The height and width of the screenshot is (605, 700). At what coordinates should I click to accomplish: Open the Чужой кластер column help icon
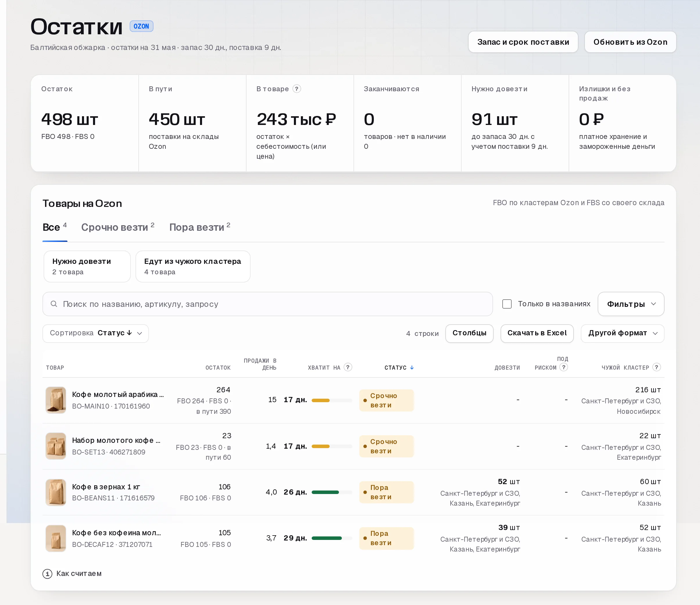(x=656, y=367)
